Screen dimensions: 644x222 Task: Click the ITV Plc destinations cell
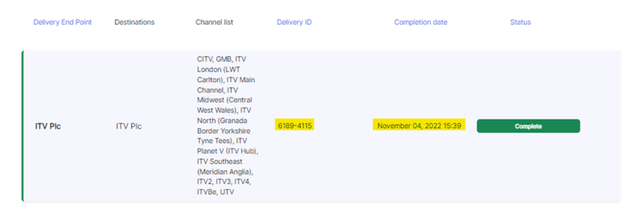[x=129, y=126]
